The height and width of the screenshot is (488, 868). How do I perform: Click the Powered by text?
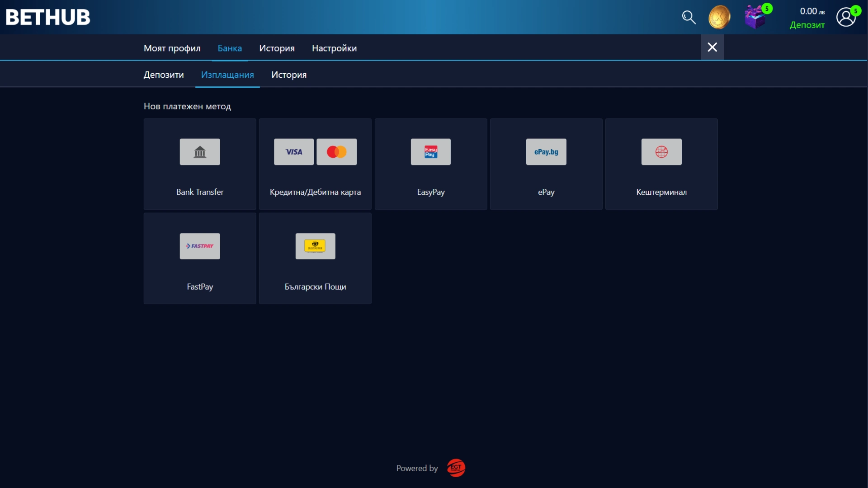coord(417,468)
